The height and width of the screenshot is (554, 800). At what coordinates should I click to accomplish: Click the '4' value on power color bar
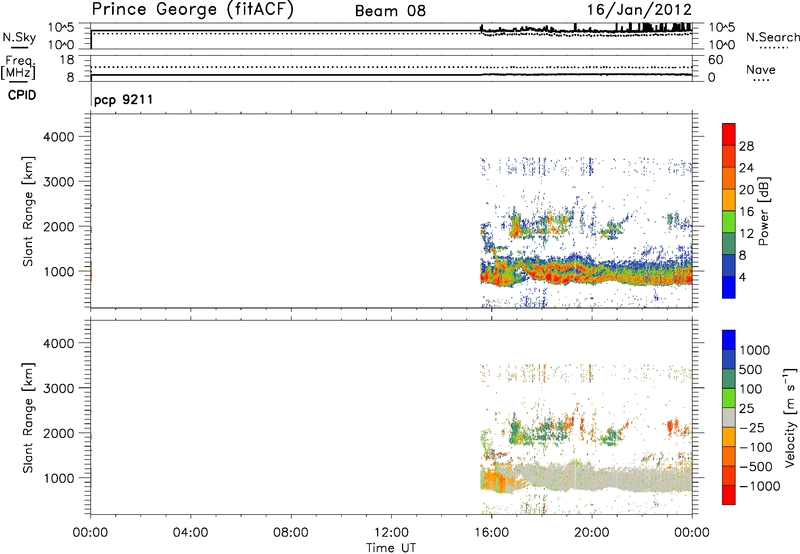pos(742,277)
